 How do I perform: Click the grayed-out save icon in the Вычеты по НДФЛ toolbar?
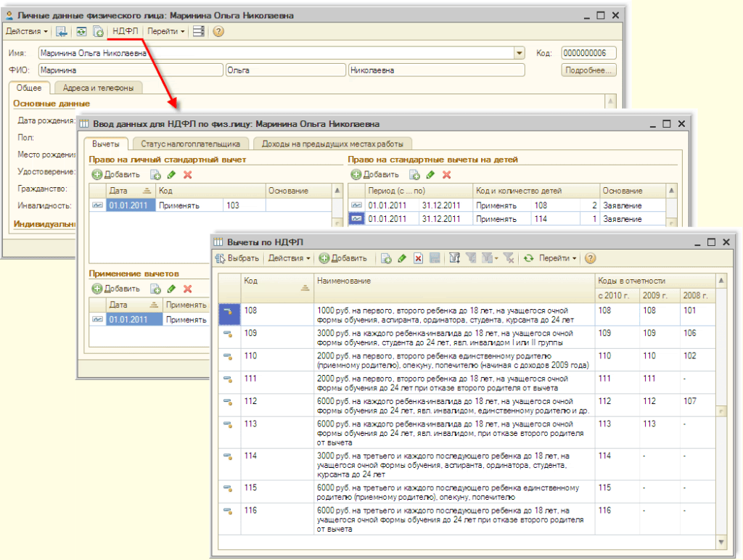click(435, 258)
